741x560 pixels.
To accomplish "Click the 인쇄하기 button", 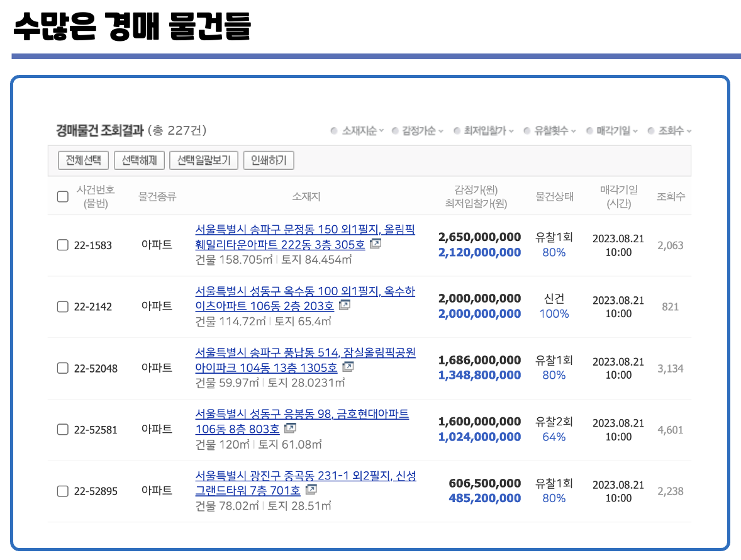I will 269,160.
